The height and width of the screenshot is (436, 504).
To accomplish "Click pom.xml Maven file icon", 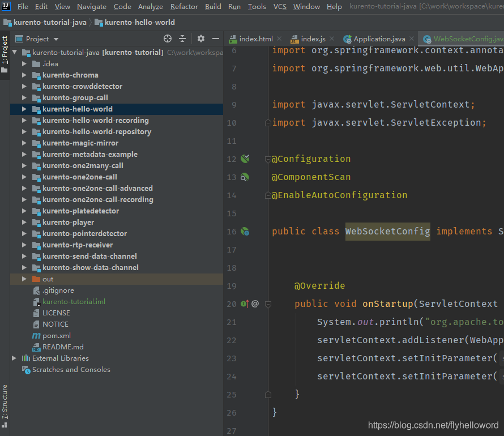I will click(36, 336).
